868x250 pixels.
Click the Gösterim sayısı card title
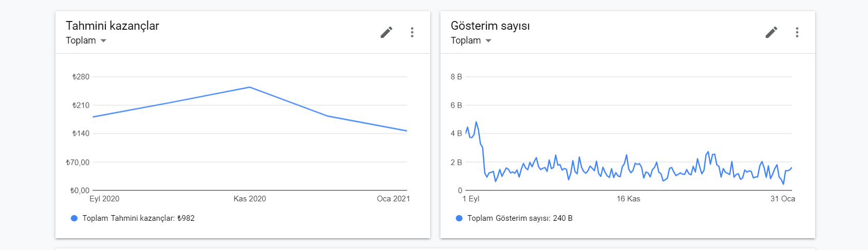pos(490,26)
